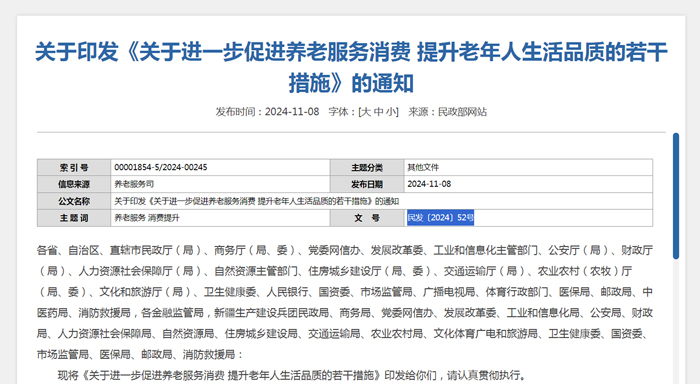
Task: Set font size to 中 (medium)
Action: point(379,112)
